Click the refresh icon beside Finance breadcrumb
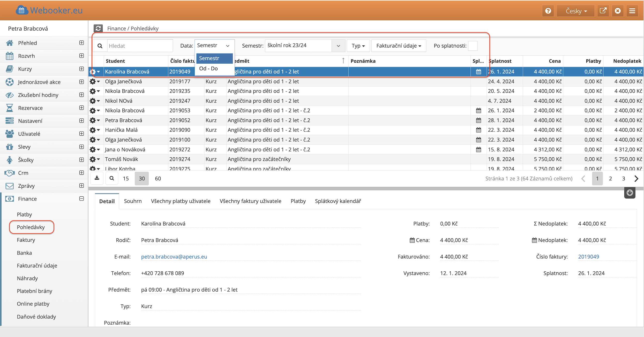 click(x=98, y=28)
